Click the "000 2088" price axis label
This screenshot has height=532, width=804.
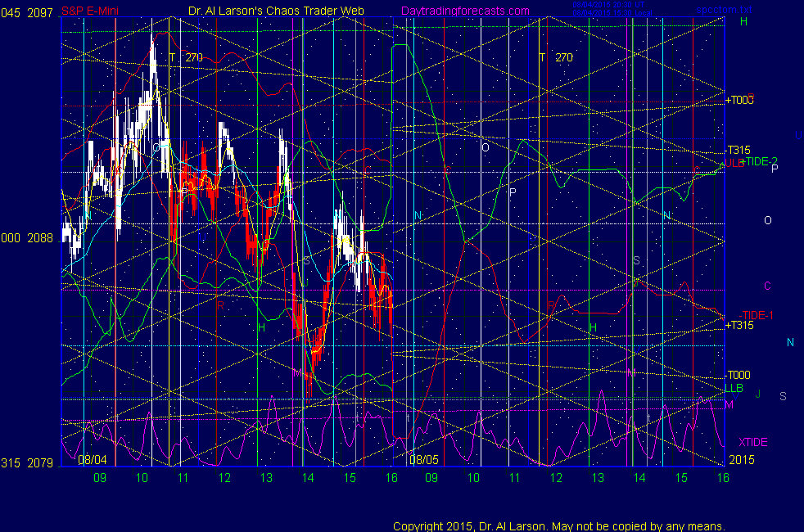click(x=27, y=238)
